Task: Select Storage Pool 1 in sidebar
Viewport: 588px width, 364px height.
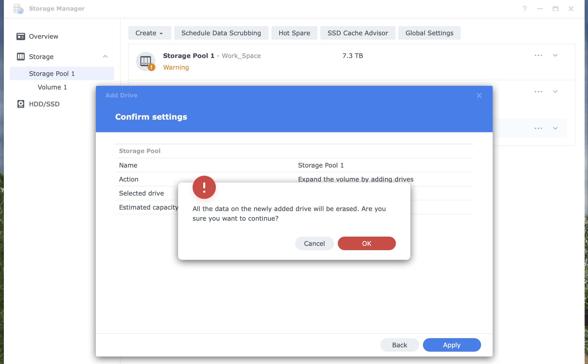Action: coord(52,73)
